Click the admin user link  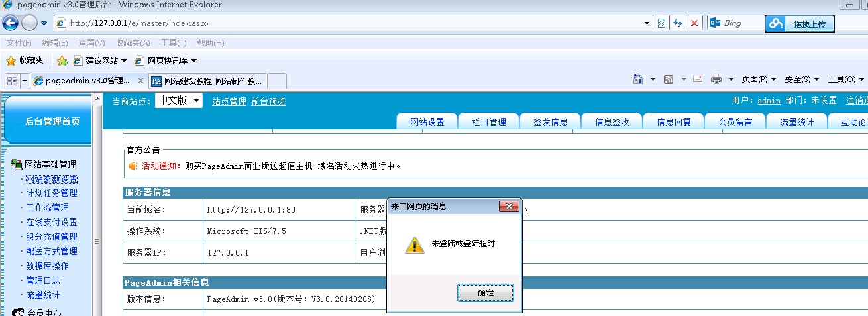click(x=769, y=101)
